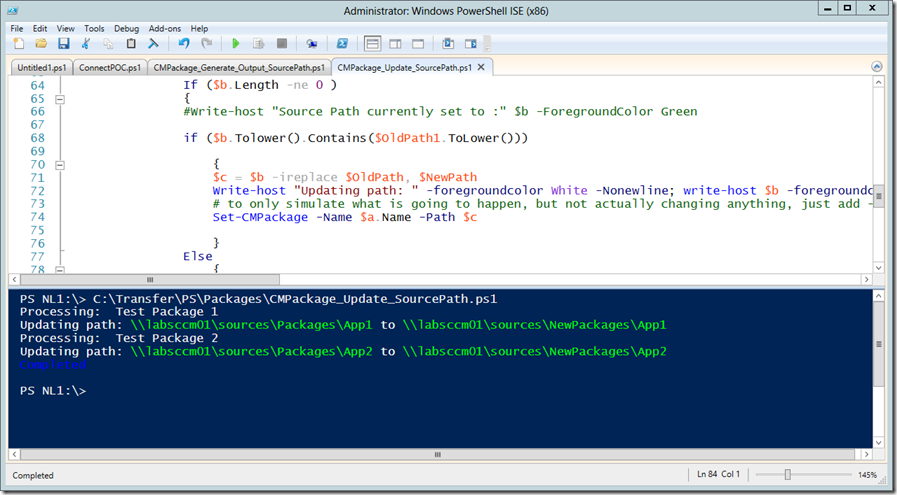Switch to CMPackage_Generate_Output_SourcePath.ps1 tab
The width and height of the screenshot is (897, 495).
point(239,68)
